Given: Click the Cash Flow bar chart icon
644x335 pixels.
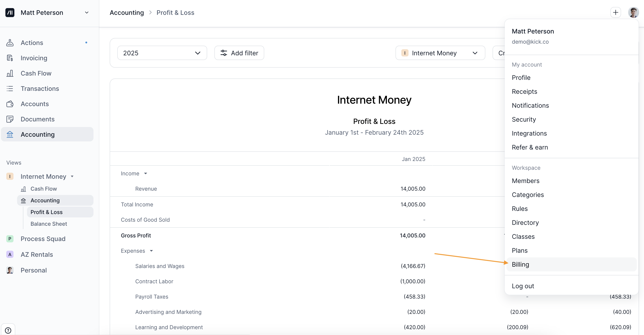Looking at the screenshot, I should pyautogui.click(x=10, y=73).
